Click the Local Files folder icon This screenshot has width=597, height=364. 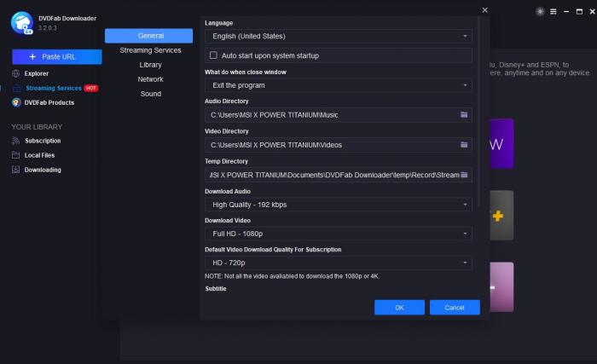pos(15,155)
